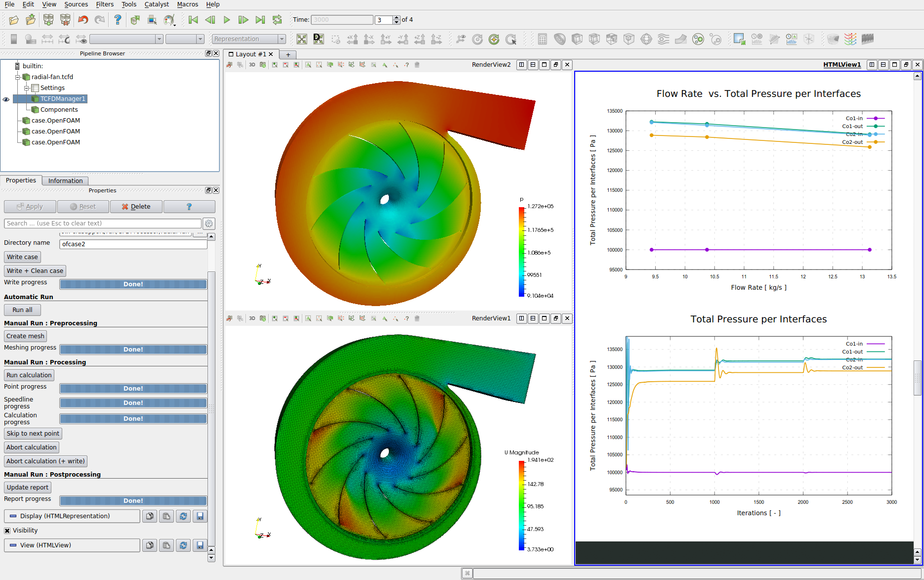Viewport: 924px width, 580px height.
Task: Toggle the Visibility checkbox in Properties
Action: point(7,531)
